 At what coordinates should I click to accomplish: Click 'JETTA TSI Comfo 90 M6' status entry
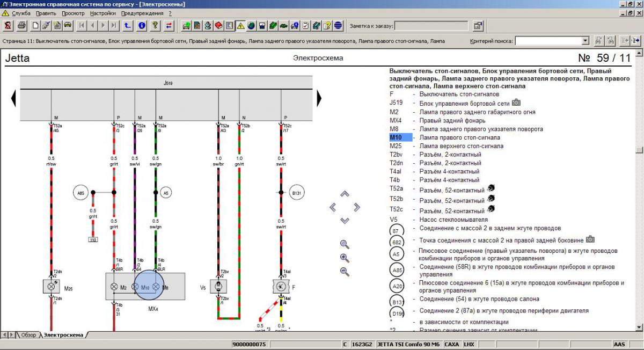(408, 344)
